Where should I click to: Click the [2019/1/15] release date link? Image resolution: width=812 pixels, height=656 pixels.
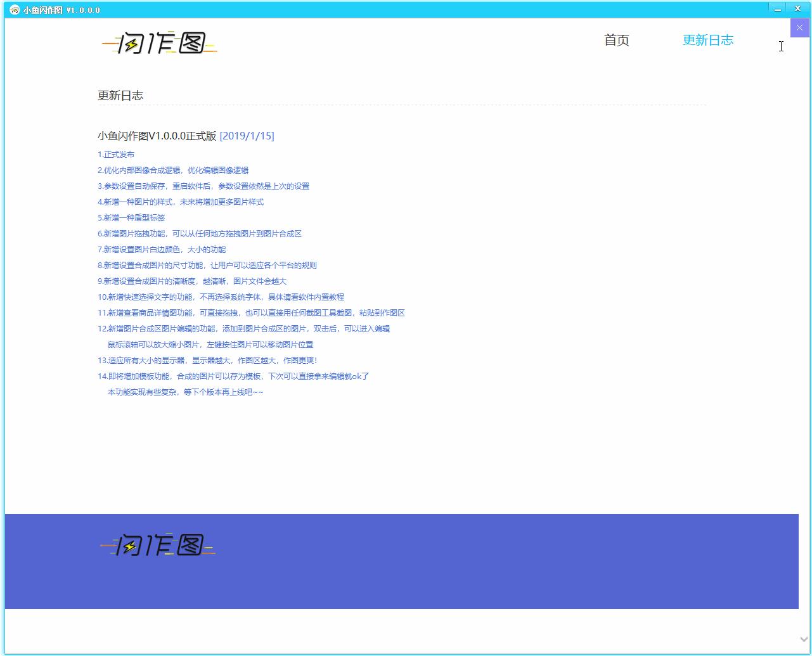tap(247, 136)
